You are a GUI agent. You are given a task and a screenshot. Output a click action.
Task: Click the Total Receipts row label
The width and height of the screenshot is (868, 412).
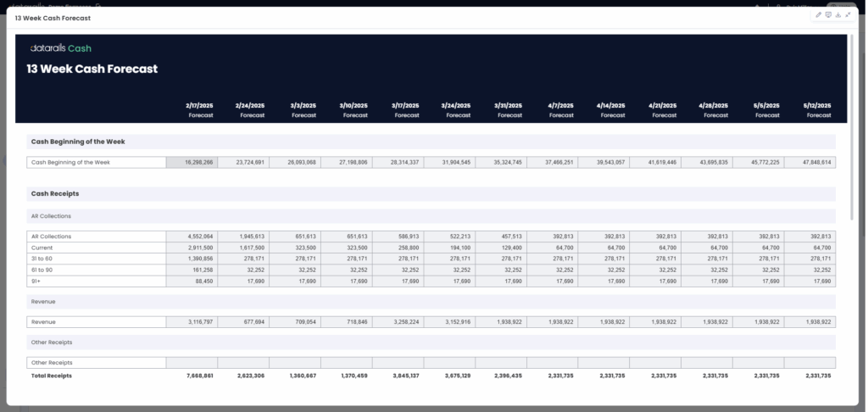pos(52,375)
